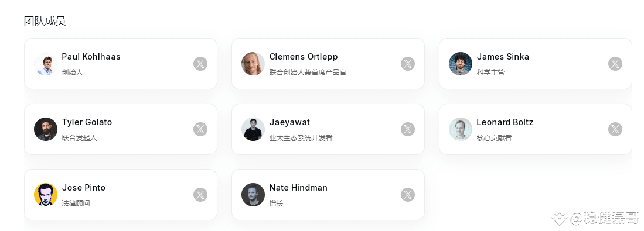This screenshot has height=231, width=644.
Task: Click Nate Hindman's avatar photo
Action: [x=253, y=195]
